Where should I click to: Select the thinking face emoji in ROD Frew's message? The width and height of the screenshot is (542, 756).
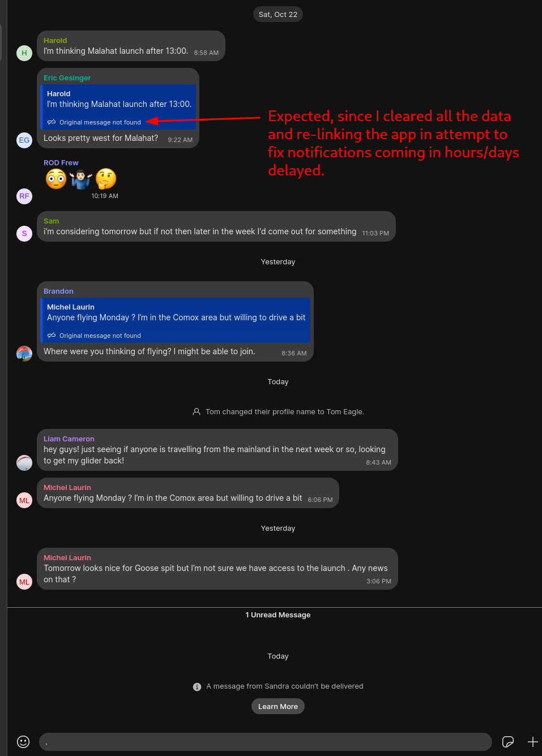tap(105, 179)
